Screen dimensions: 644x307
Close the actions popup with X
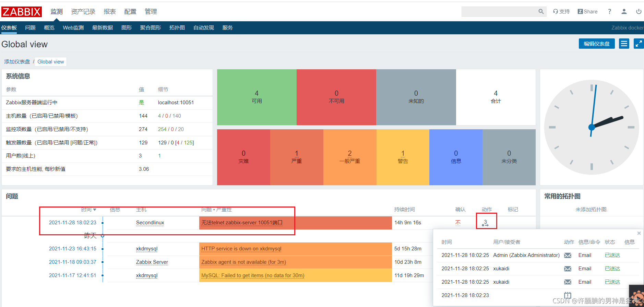point(639,233)
